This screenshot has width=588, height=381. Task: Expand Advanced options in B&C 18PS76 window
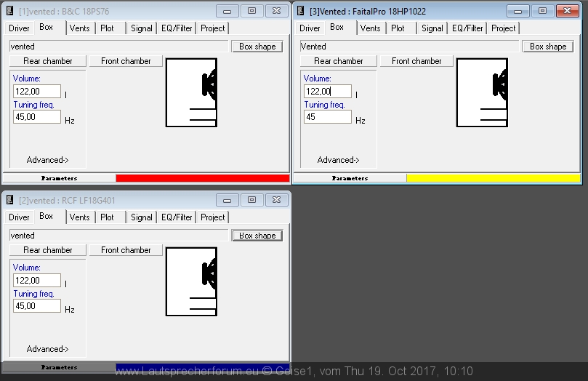pyautogui.click(x=47, y=160)
